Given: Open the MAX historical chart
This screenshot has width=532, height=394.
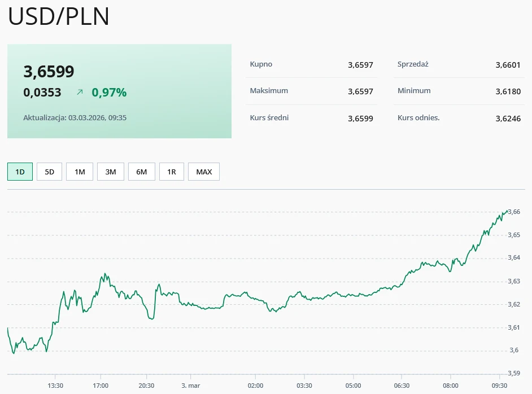Looking at the screenshot, I should click(x=203, y=171).
